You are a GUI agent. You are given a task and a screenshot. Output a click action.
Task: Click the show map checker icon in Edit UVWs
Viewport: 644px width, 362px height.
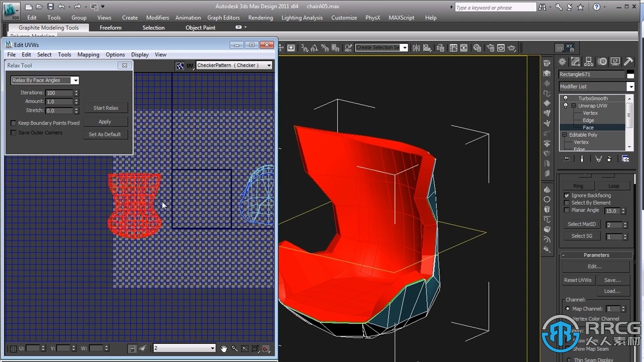pos(180,65)
